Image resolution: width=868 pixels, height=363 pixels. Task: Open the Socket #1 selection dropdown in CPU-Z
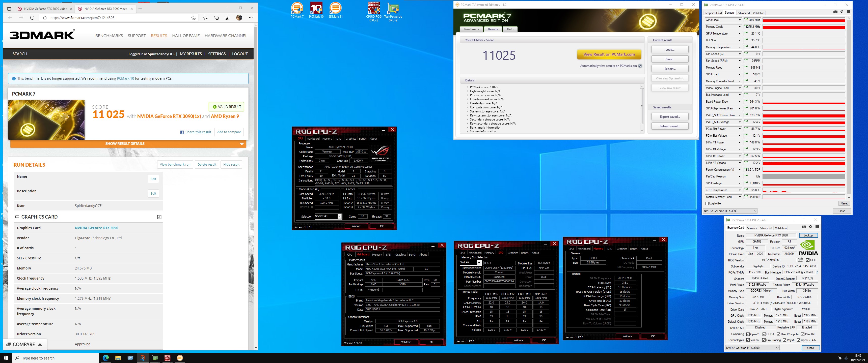[x=328, y=216]
